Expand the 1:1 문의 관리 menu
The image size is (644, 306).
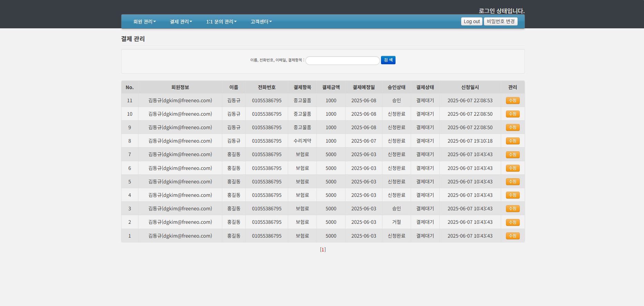coord(221,21)
